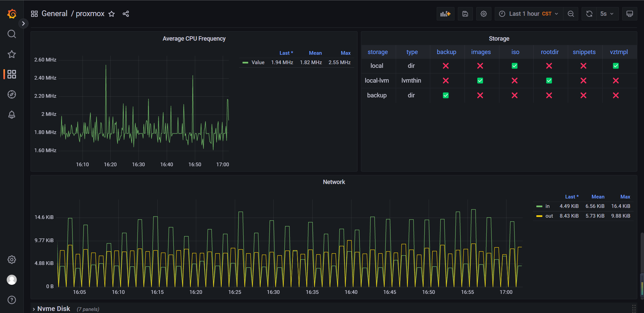Open the 5s refresh interval dropdown
This screenshot has width=644, height=313.
pos(607,14)
